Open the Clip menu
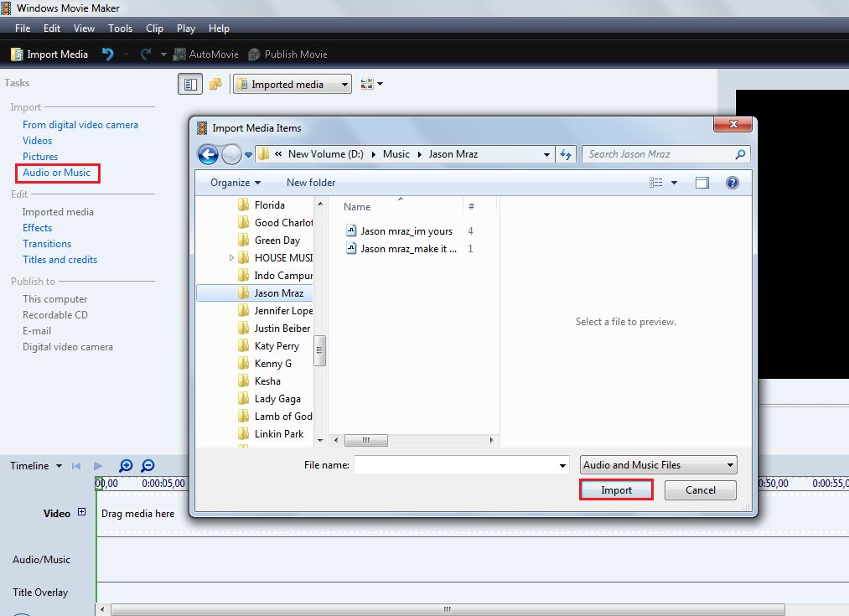This screenshot has height=616, width=849. tap(154, 28)
